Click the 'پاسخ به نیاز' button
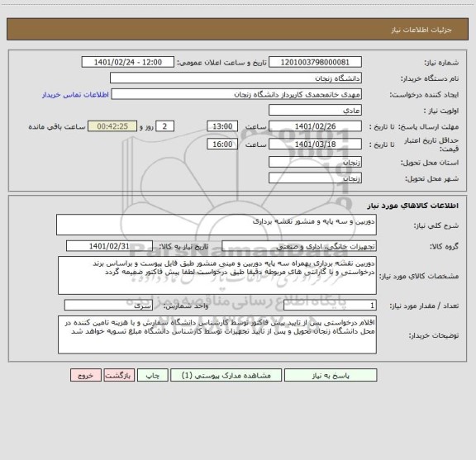This screenshot has height=460, width=476. point(331,375)
